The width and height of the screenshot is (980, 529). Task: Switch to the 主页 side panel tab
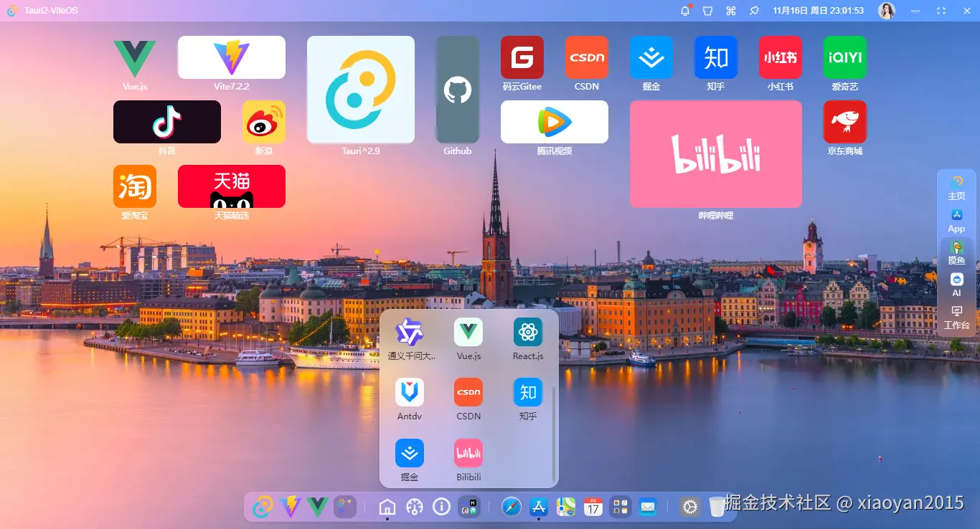pos(956,188)
